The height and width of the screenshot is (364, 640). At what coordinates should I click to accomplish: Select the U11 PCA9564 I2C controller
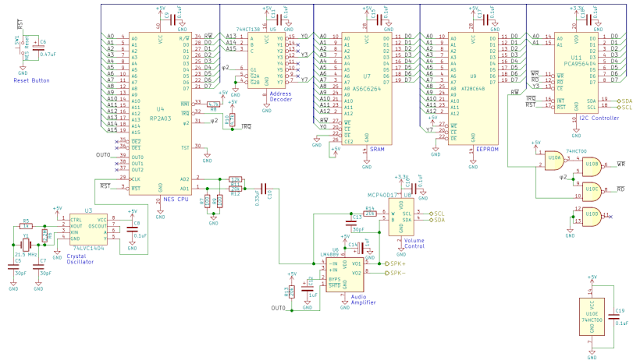tap(576, 73)
